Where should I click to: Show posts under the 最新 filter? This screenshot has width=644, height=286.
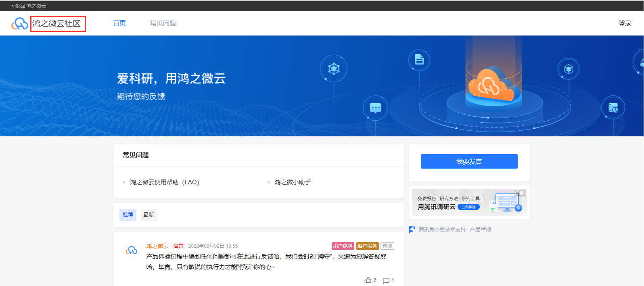coord(148,215)
